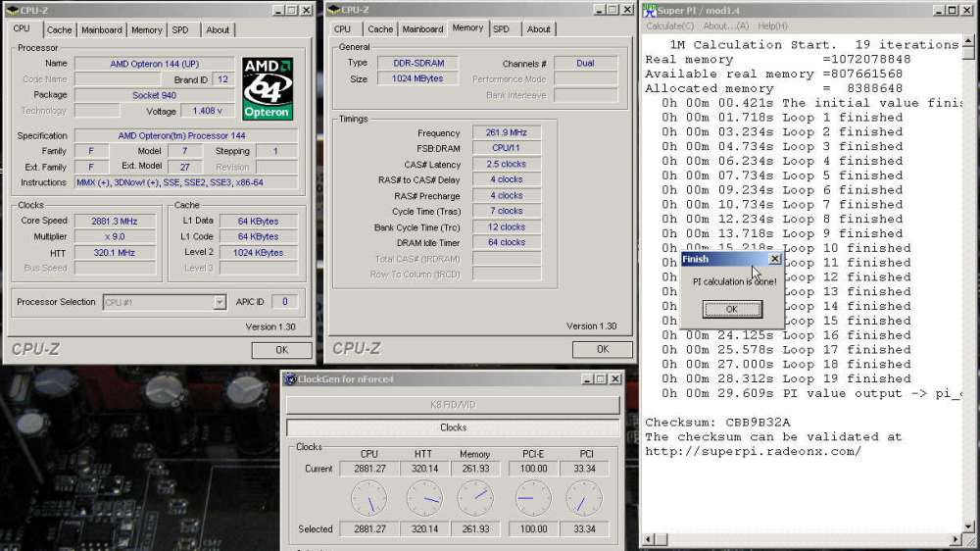Expand the Processor Selection dropdown
The image size is (980, 551).
220,303
